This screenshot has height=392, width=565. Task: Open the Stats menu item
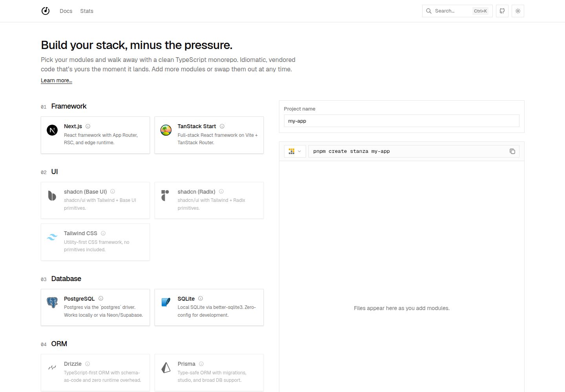(87, 11)
